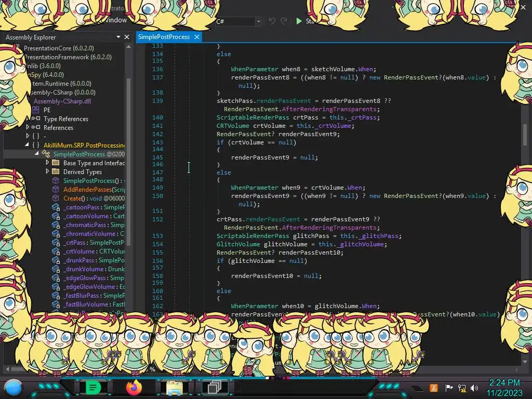The height and width of the screenshot is (399, 532).
Task: Click WhenParameter type on line 136
Action: pyautogui.click(x=255, y=69)
